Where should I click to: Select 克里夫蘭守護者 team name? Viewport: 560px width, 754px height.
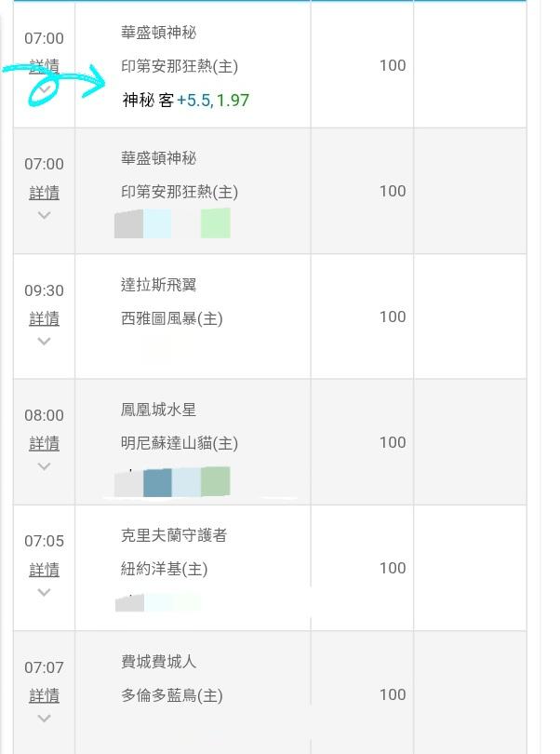174,535
